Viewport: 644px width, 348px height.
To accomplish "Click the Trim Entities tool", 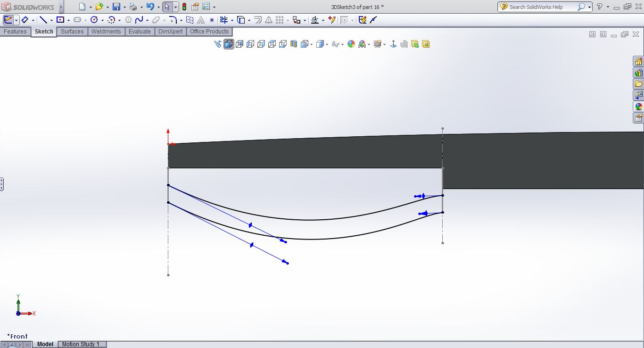I will [223, 20].
